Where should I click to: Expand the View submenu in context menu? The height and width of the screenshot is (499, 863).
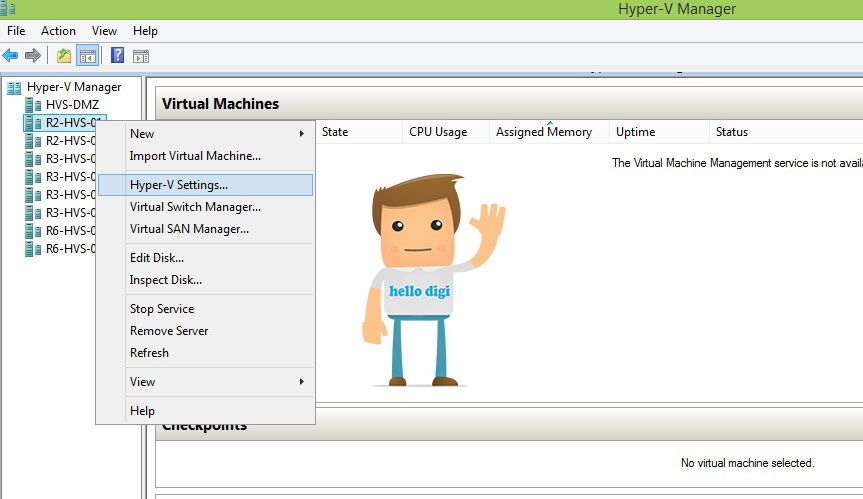tap(205, 381)
